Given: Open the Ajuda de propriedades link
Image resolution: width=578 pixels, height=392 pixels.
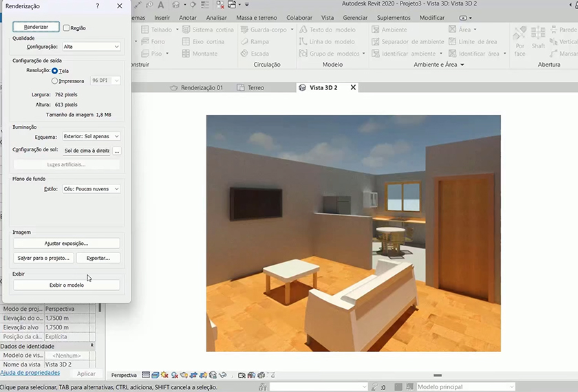Looking at the screenshot, I should (30, 373).
